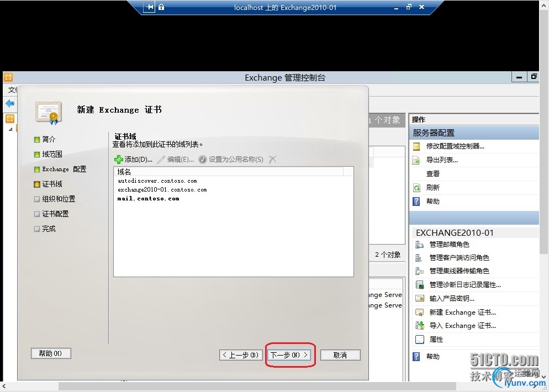Click the 编辑(E)... toolbar item

[x=176, y=160]
